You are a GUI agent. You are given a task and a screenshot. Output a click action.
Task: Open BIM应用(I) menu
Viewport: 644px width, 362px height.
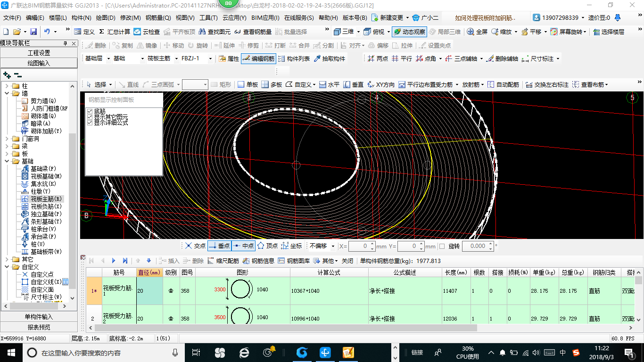(265, 18)
